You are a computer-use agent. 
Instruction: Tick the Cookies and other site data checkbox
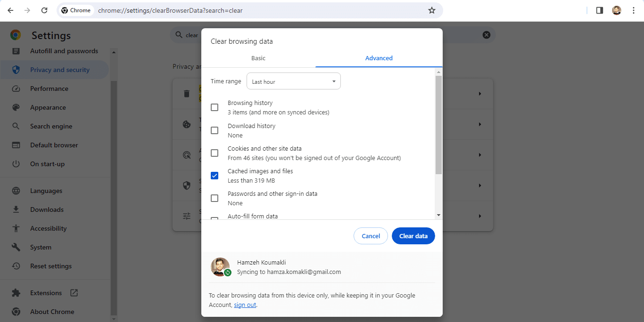click(215, 153)
